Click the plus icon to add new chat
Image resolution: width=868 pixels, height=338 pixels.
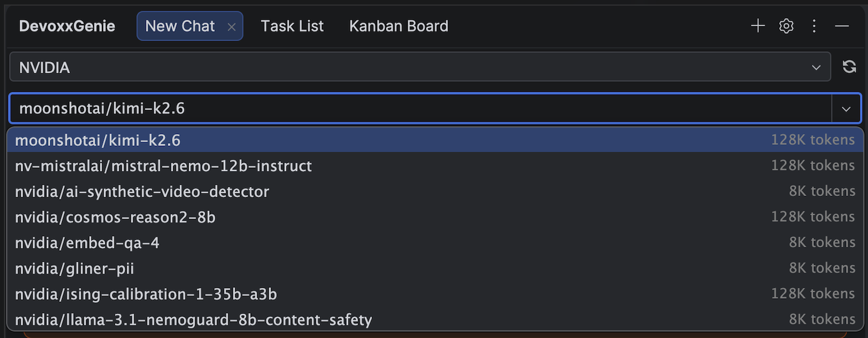pos(758,26)
